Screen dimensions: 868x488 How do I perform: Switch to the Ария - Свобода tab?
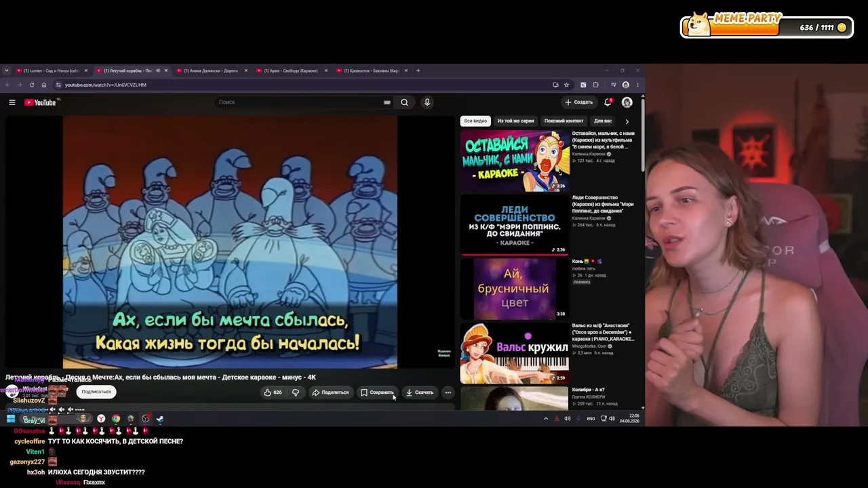click(x=290, y=70)
